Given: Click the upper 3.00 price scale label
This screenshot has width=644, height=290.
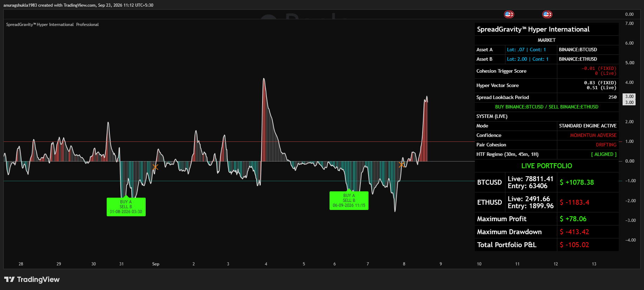Looking at the screenshot, I should click(629, 97).
